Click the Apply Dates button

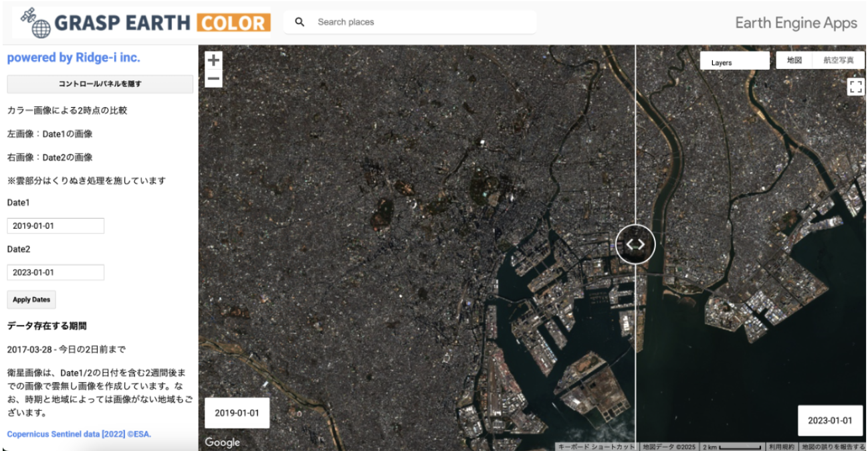pyautogui.click(x=32, y=300)
